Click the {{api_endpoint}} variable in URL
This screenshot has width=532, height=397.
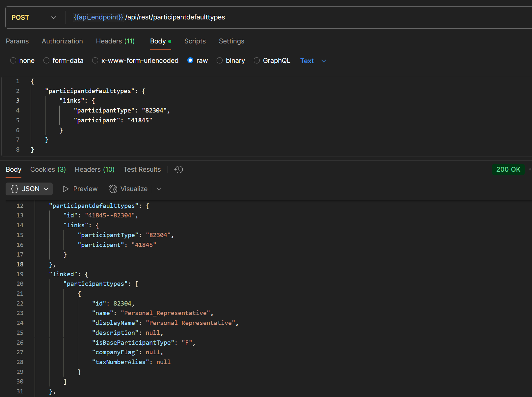98,17
